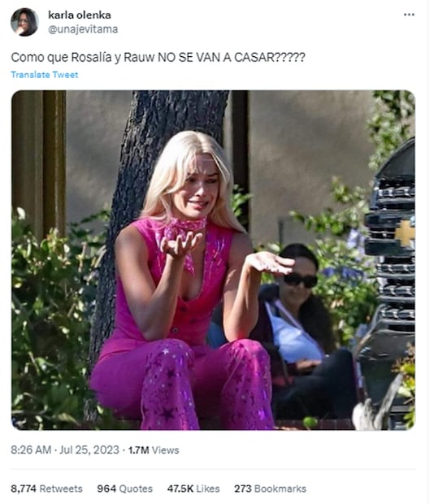This screenshot has height=504, width=434.
Task: Open the three-dot more options menu
Action: click(409, 15)
